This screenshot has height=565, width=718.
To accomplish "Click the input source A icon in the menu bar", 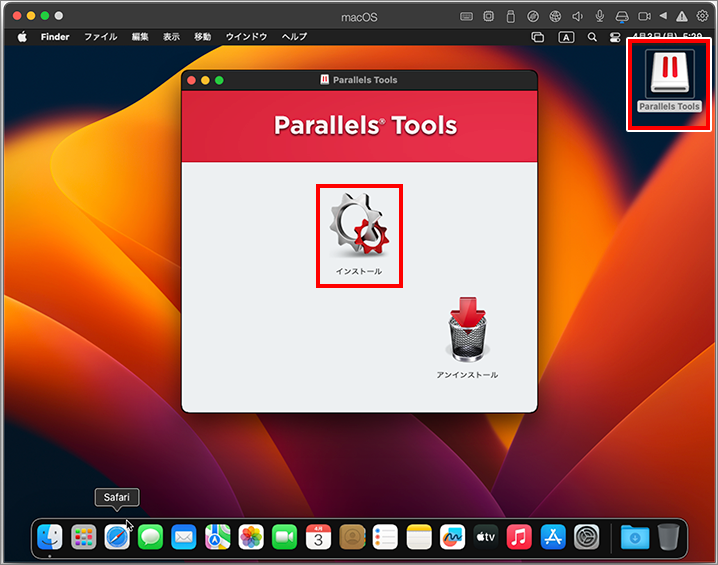I will click(566, 37).
